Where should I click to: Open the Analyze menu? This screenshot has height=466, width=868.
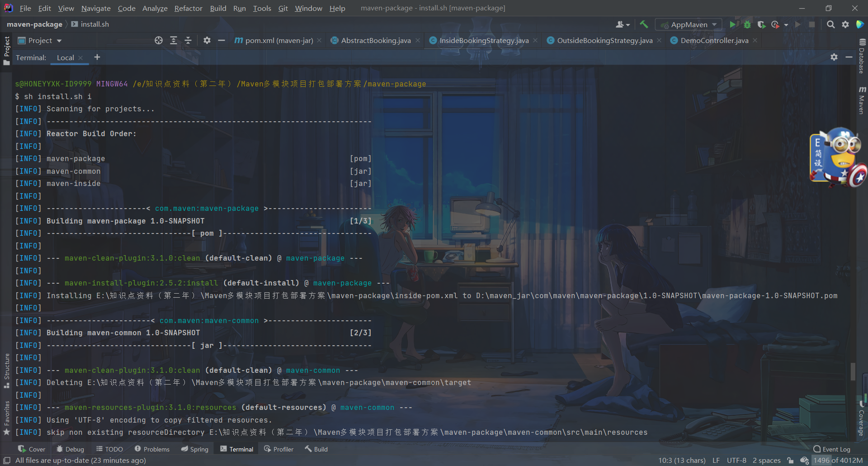click(155, 8)
